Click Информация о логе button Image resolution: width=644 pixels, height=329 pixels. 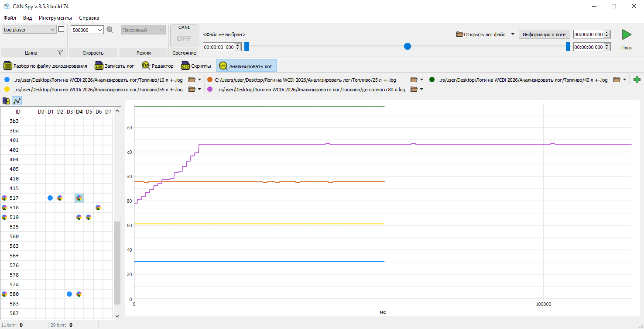pyautogui.click(x=544, y=35)
